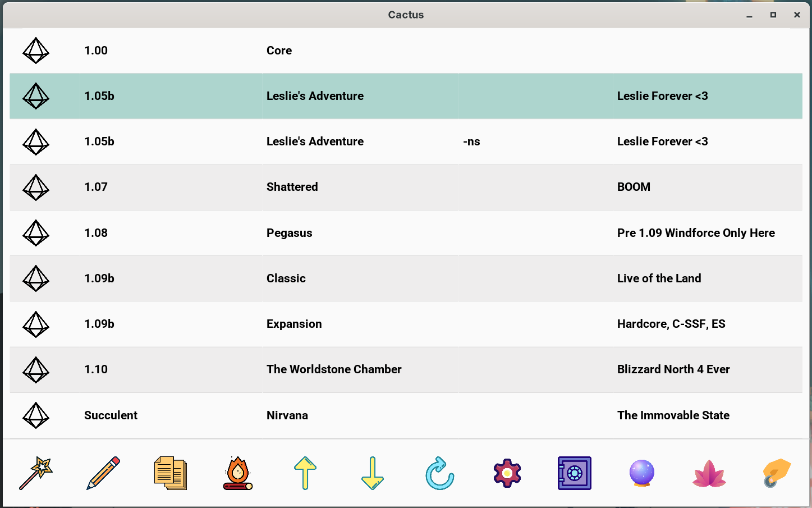812x508 pixels.
Task: Click Pre 1.09 Windforce Only Here text
Action: coord(696,233)
